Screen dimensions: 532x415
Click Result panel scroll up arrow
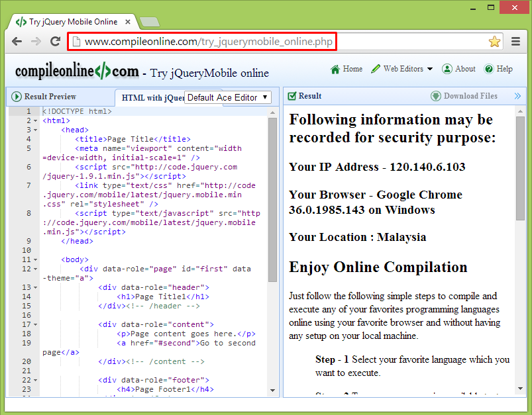[x=520, y=111]
